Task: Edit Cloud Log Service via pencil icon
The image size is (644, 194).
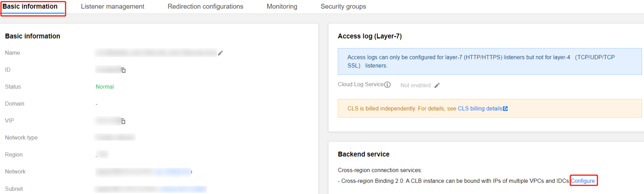Action: (x=437, y=85)
